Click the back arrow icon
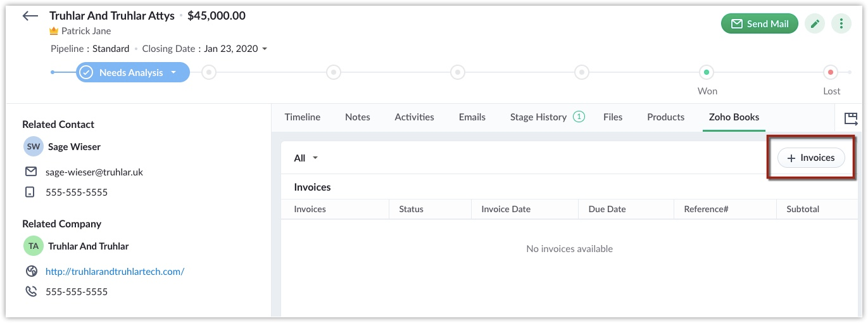The height and width of the screenshot is (323, 868). click(x=30, y=16)
